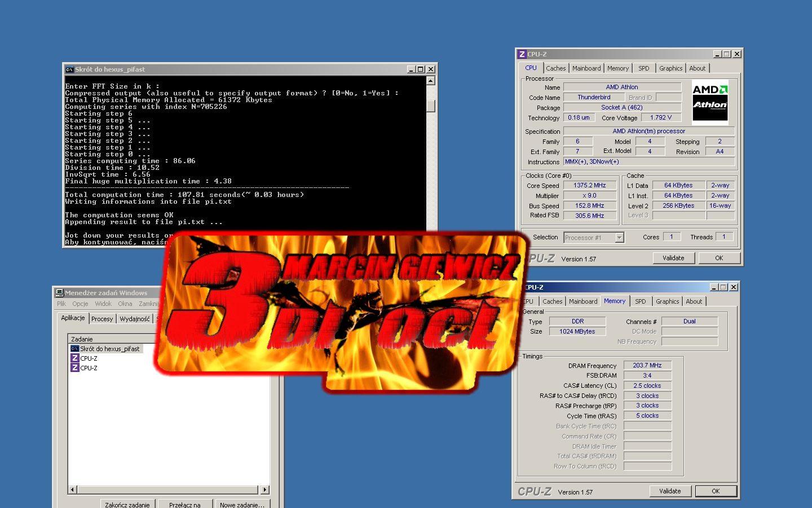
Task: Open the Caches tab in upper CPU-Z window
Action: click(555, 68)
